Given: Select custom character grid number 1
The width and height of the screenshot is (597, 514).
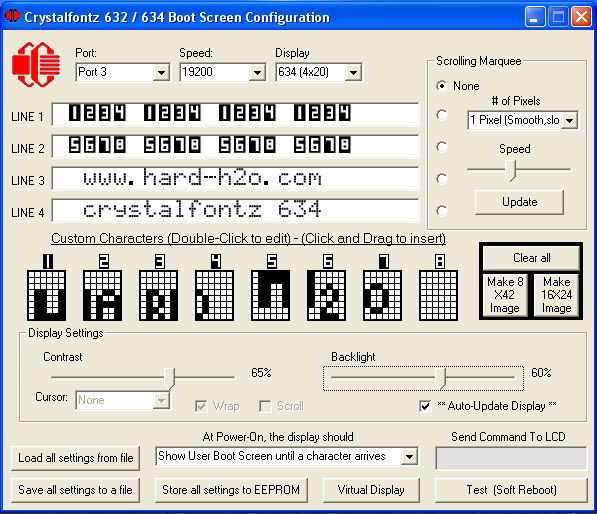Looking at the screenshot, I should click(46, 295).
